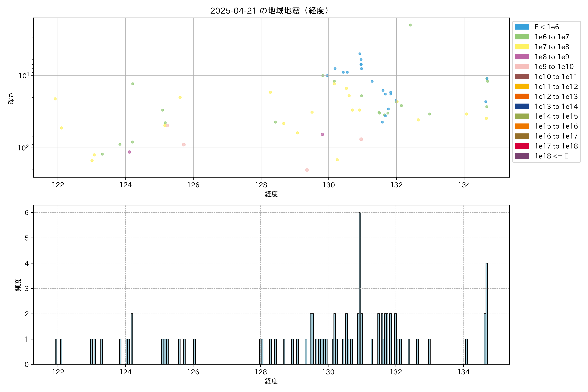Click the '1e18 <= E' legend label
This screenshot has height=392, width=588.
(x=551, y=156)
